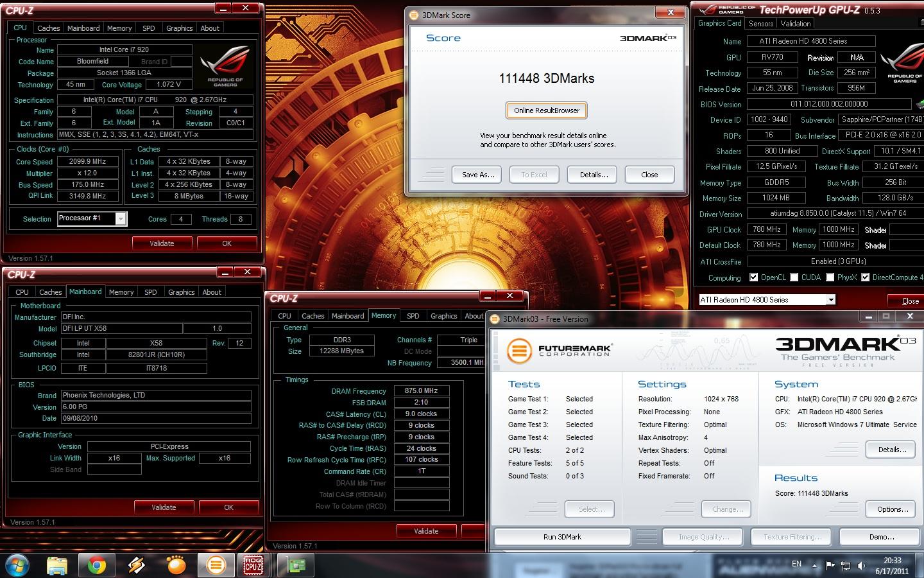924x578 pixels.
Task: Minimize the 3DMark03 Free Version window
Action: (x=868, y=317)
